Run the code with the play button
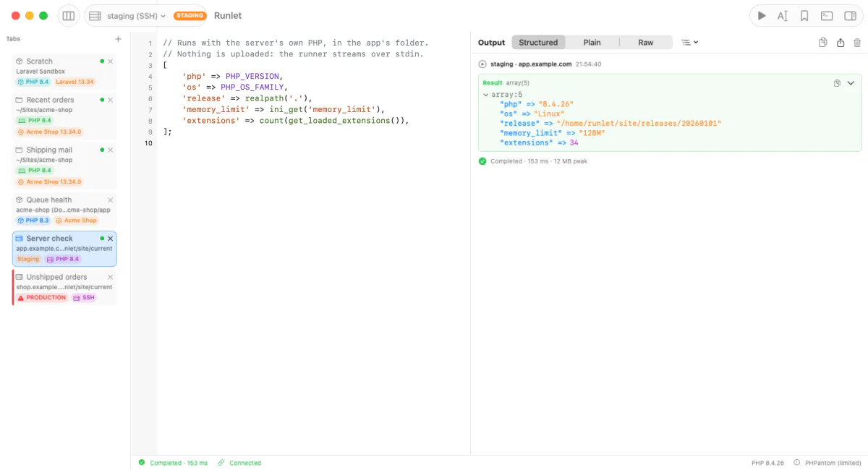The image size is (868, 470). pyautogui.click(x=761, y=15)
